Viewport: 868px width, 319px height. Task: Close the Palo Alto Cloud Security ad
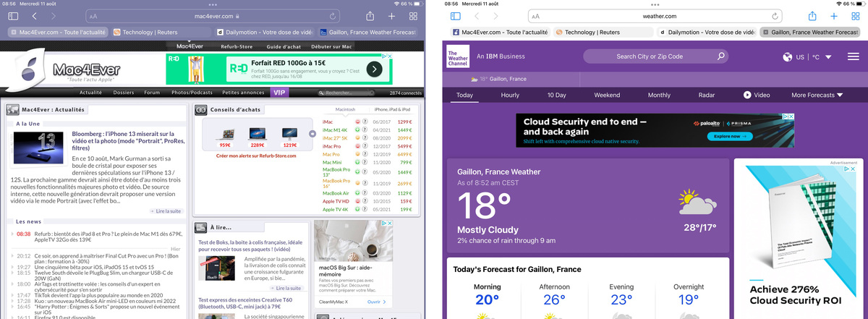tap(791, 116)
